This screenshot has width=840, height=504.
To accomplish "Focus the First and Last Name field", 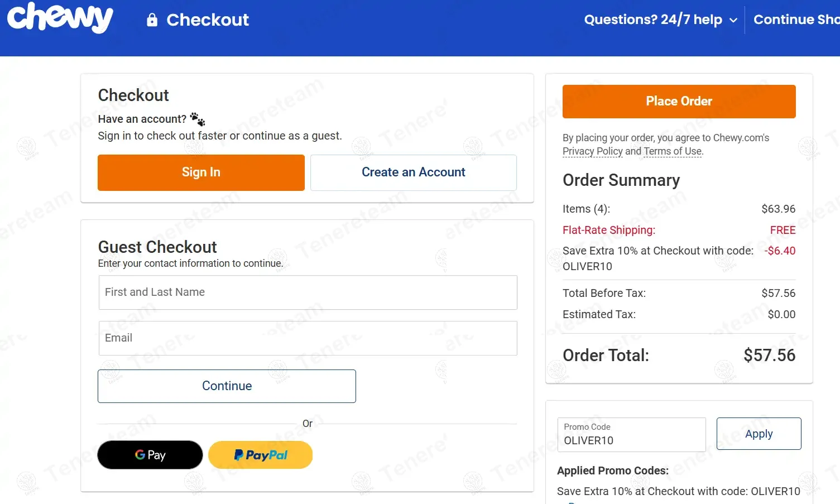I will point(308,292).
